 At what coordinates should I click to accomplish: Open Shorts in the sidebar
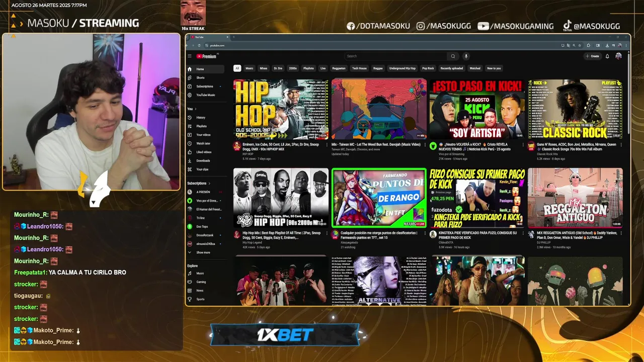[x=205, y=77]
